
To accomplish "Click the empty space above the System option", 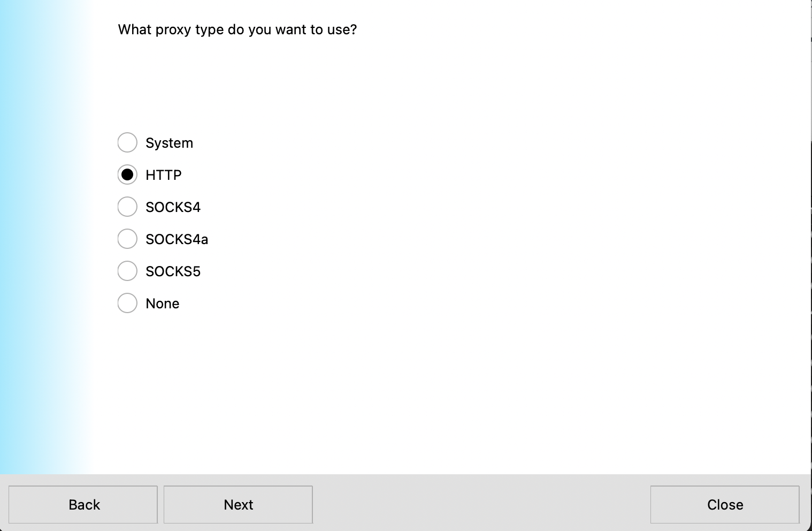I will coord(374,86).
